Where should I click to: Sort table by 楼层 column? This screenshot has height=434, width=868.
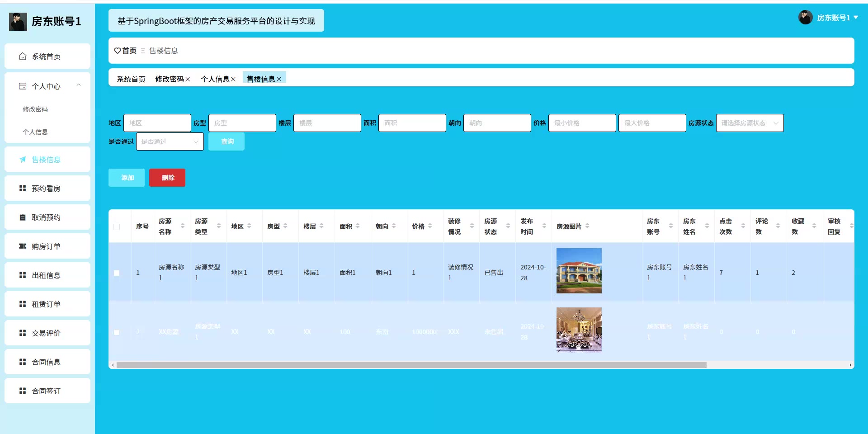click(x=321, y=226)
